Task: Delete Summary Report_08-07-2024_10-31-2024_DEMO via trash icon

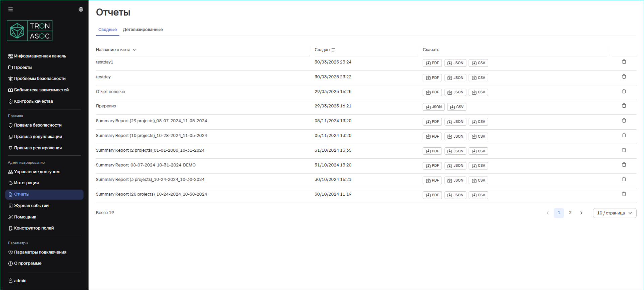Action: pyautogui.click(x=624, y=165)
